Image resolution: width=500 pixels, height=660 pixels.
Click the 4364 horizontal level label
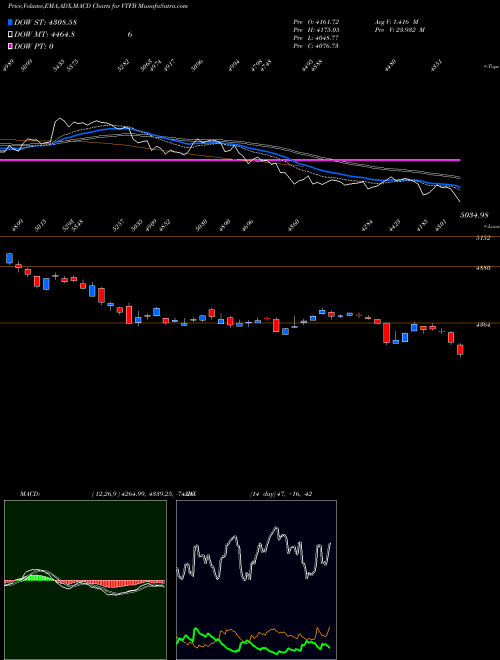click(x=483, y=325)
